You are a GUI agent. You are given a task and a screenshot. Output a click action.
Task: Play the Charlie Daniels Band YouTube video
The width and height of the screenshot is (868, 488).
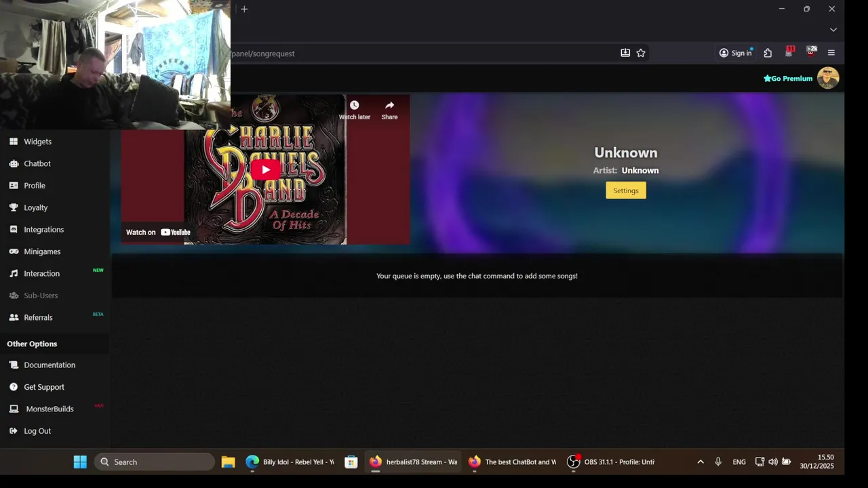pos(265,169)
